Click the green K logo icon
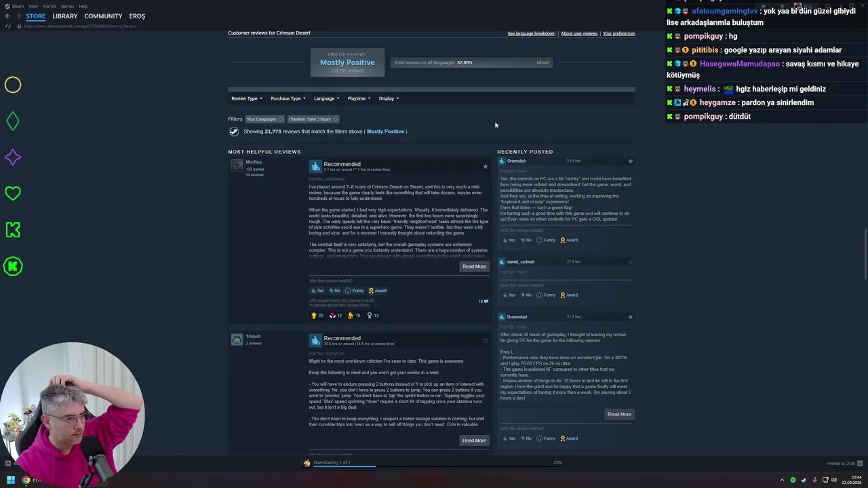 [13, 230]
